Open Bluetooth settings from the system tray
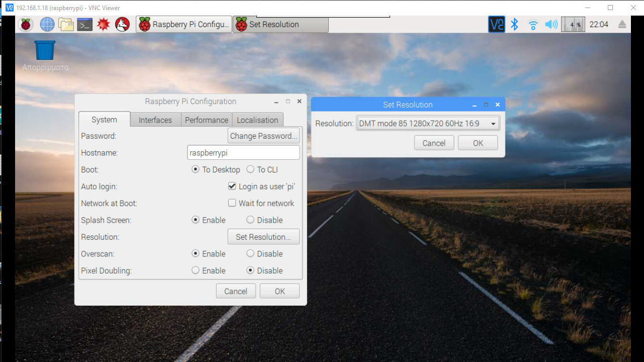Viewport: 644px width, 362px height. [514, 24]
